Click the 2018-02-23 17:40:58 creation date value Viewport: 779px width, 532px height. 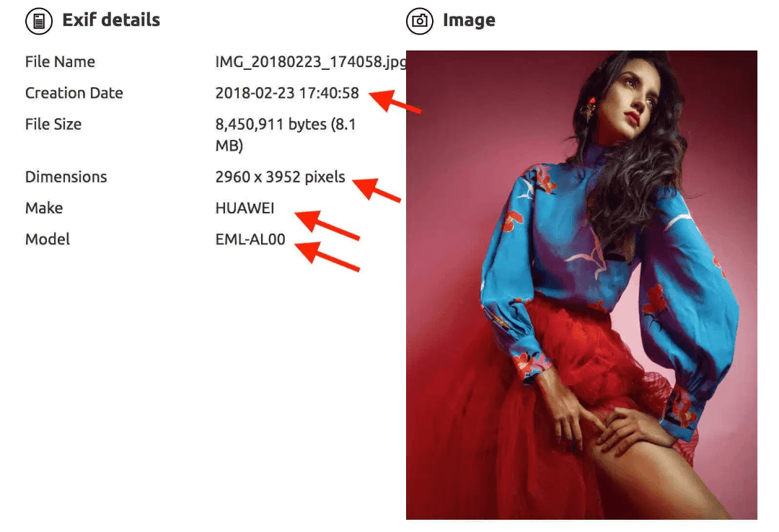286,93
